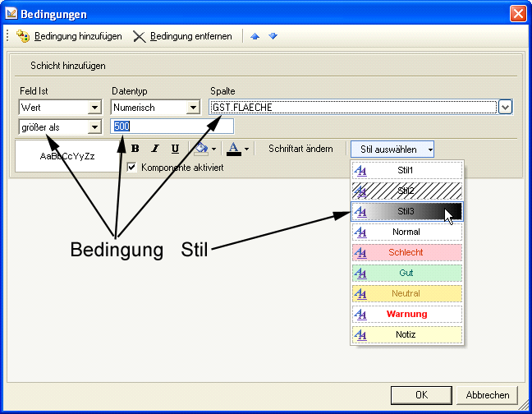The height and width of the screenshot is (414, 532).
Task: Open the Feld Ist Wert dropdown
Action: tap(94, 108)
